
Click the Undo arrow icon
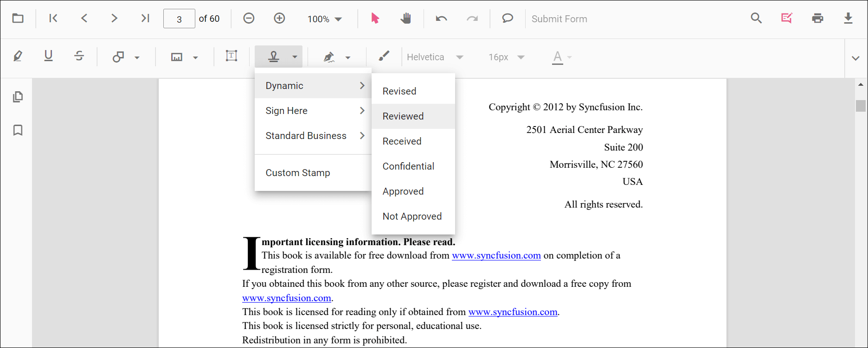[441, 19]
